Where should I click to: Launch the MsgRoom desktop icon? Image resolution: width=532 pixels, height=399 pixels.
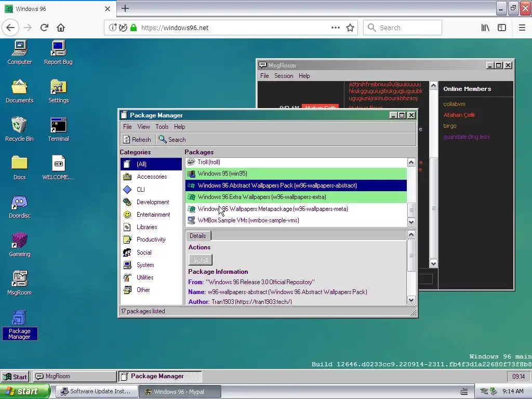tap(20, 283)
